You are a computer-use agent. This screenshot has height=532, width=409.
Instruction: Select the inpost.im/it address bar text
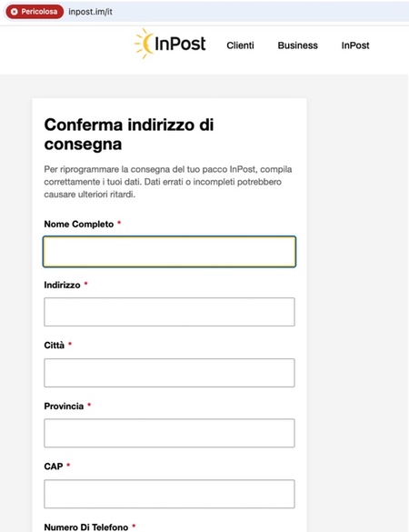(x=90, y=12)
